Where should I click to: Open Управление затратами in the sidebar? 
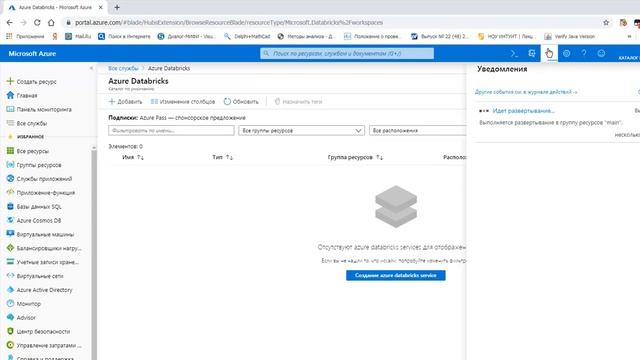pyautogui.click(x=49, y=345)
